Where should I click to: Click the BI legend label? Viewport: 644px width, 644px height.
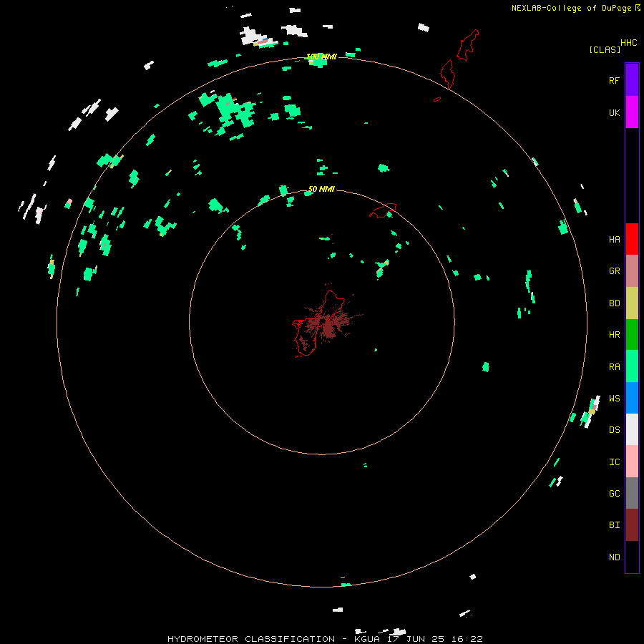(615, 525)
